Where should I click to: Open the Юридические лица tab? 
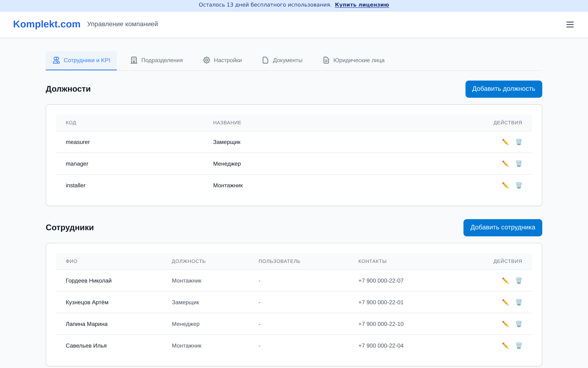(x=354, y=60)
